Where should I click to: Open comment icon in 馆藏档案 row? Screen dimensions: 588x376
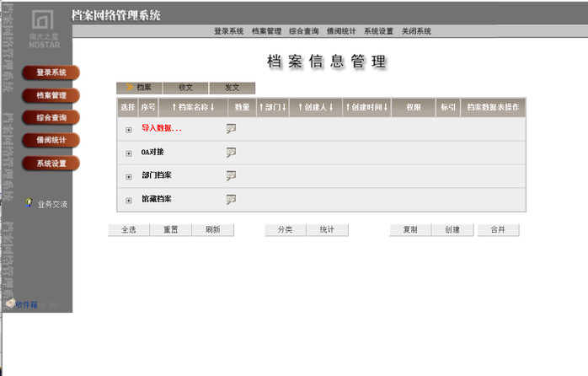[231, 199]
